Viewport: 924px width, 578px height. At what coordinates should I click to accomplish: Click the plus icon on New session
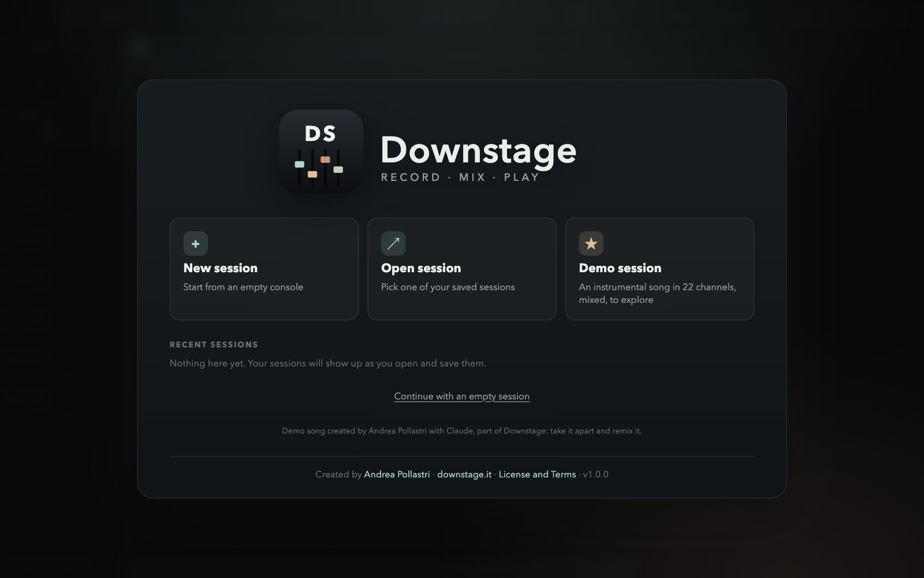(195, 243)
